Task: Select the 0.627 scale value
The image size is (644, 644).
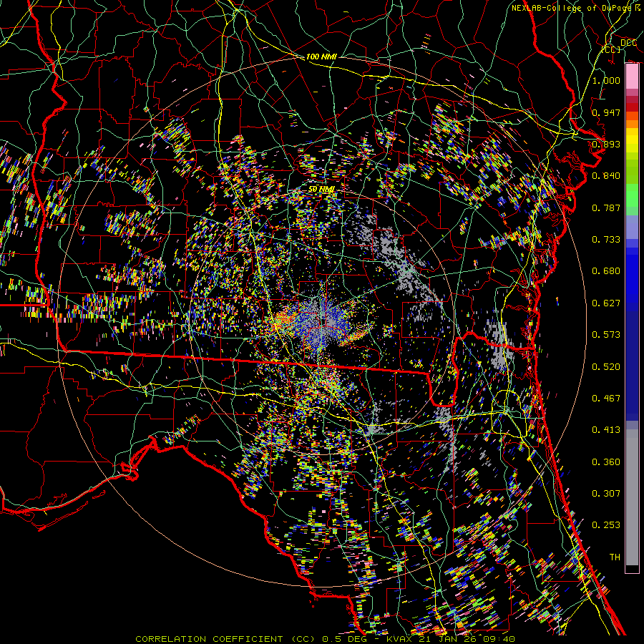Action: (x=606, y=303)
